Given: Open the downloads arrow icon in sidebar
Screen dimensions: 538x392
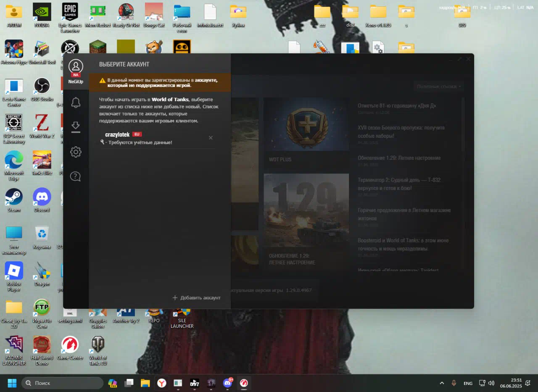Looking at the screenshot, I should [x=76, y=127].
